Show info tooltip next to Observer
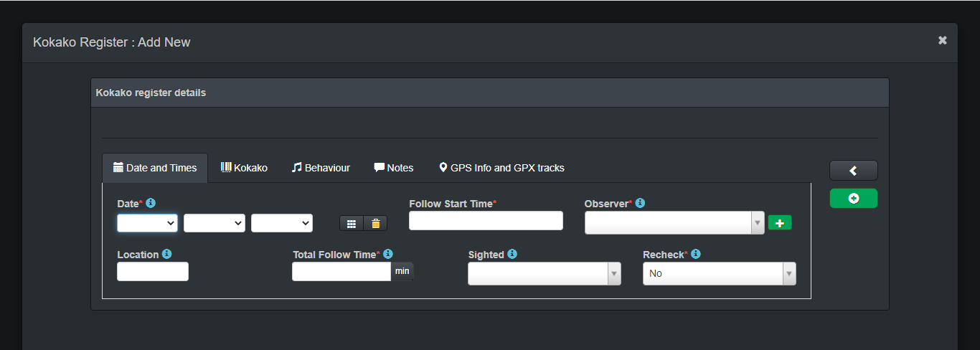The width and height of the screenshot is (980, 350). click(x=640, y=203)
